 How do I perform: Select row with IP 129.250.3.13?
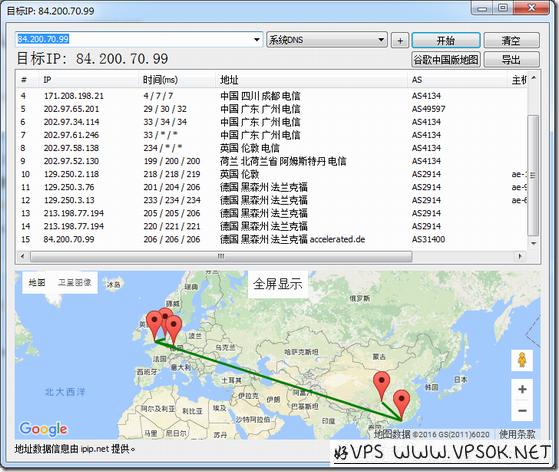[272, 200]
